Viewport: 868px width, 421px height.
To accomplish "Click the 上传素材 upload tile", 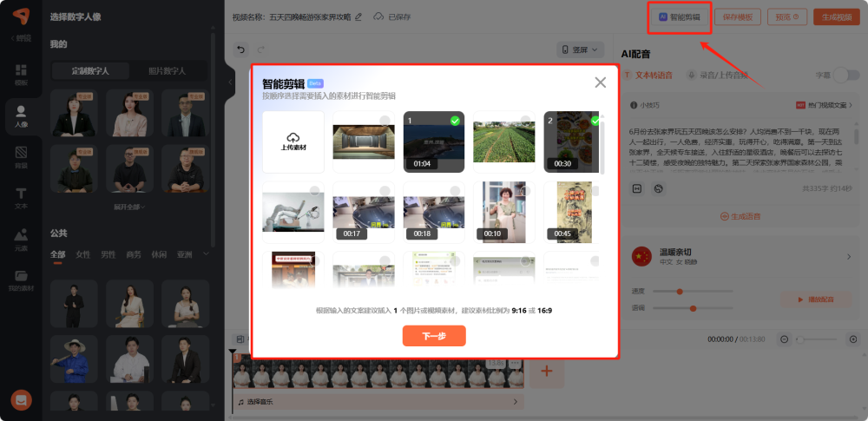I will point(293,141).
